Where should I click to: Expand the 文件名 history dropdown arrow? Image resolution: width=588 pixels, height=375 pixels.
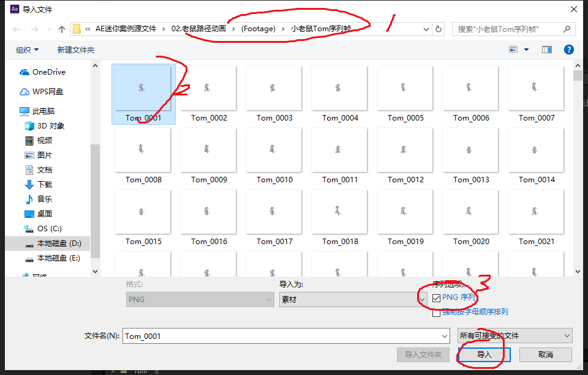tap(445, 336)
